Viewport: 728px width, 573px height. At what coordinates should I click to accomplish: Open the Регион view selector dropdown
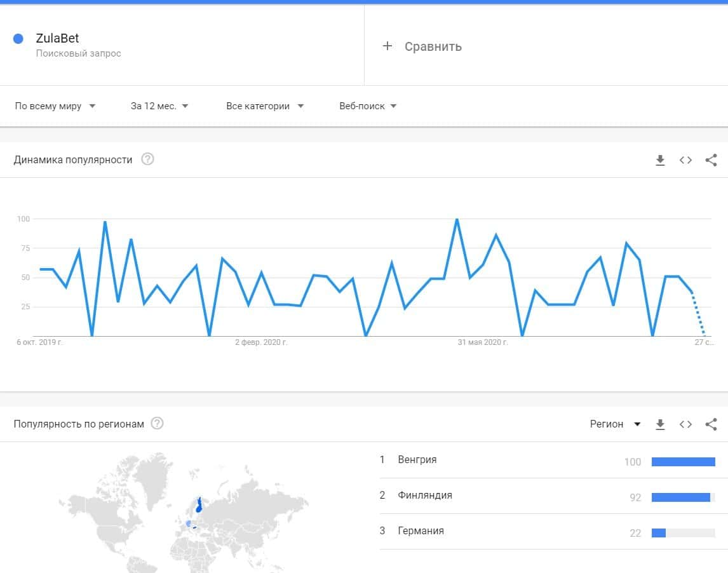pyautogui.click(x=615, y=424)
